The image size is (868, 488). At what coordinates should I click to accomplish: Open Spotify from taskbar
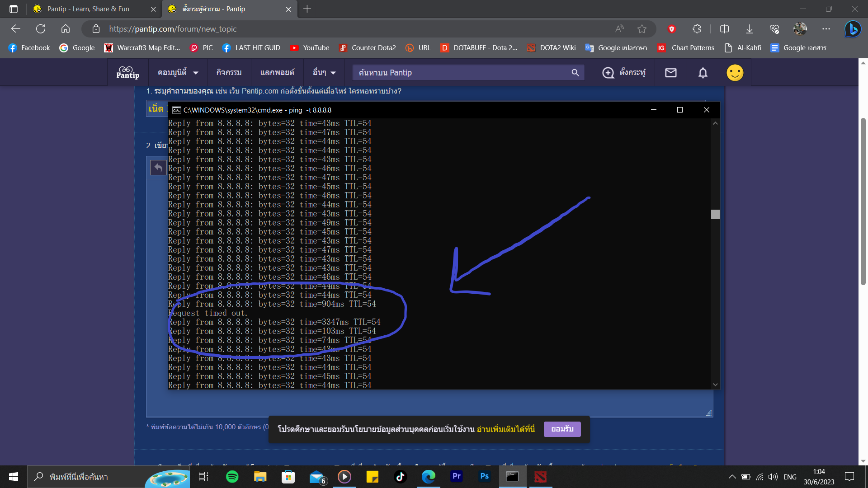coord(232,477)
